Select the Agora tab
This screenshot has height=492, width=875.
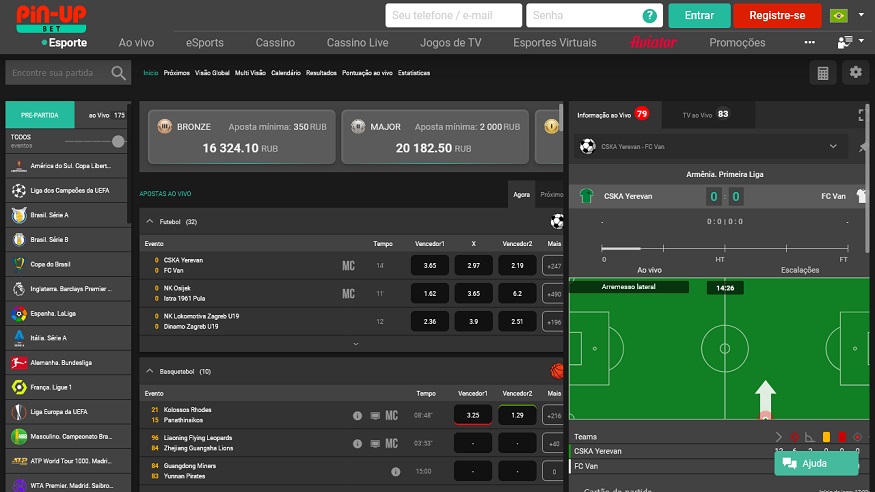521,195
